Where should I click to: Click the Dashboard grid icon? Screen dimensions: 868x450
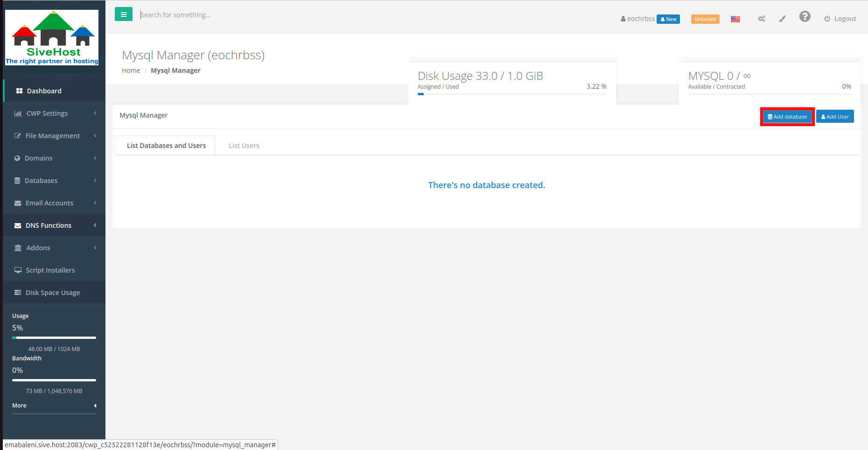[x=19, y=91]
